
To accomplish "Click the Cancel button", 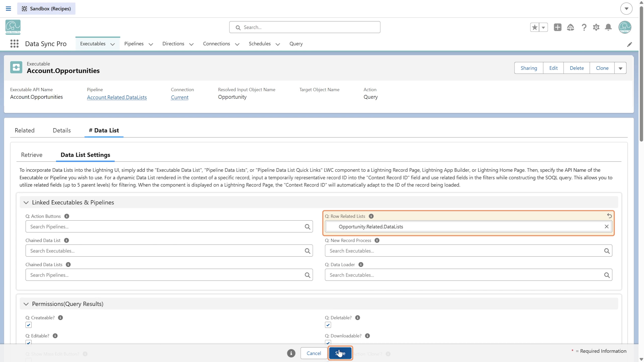I will pyautogui.click(x=314, y=353).
